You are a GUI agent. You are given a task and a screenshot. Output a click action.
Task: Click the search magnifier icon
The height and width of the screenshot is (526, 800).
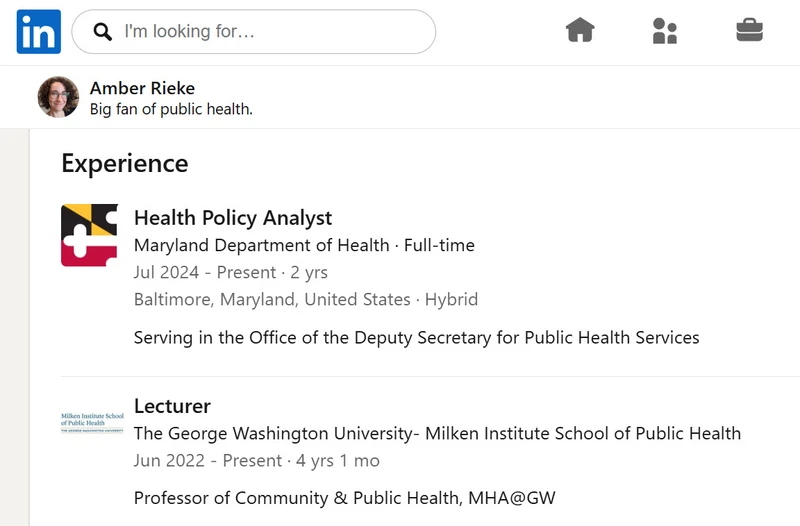[x=103, y=32]
